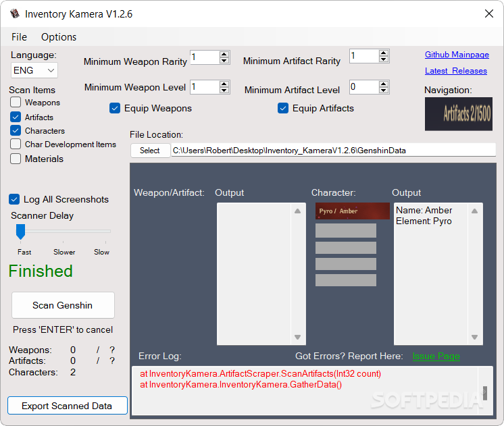Open the Language ENG dropdown
The width and height of the screenshot is (504, 426).
tap(34, 70)
